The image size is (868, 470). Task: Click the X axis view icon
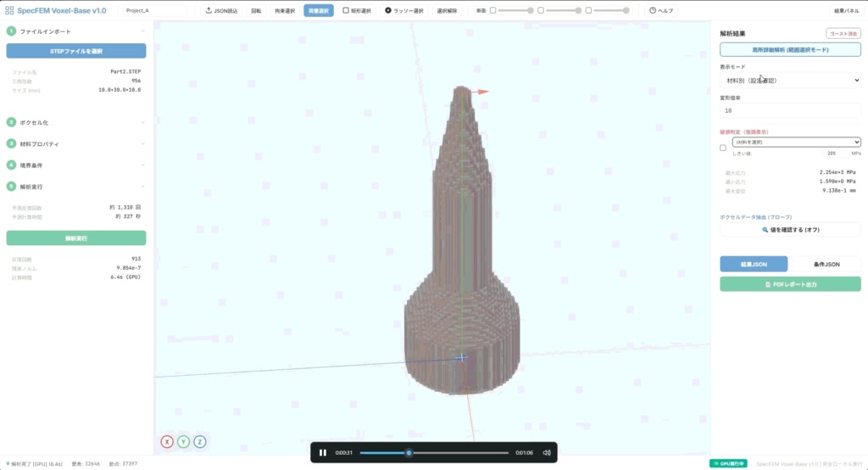[x=167, y=442]
